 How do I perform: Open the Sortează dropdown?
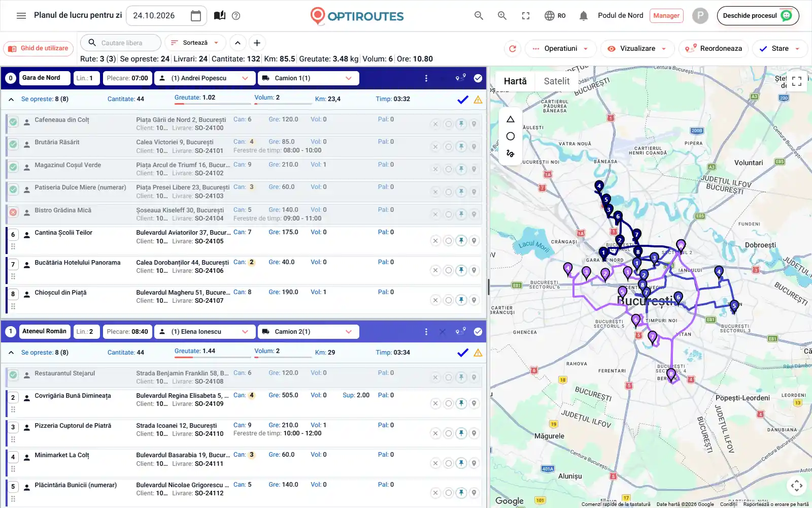[195, 43]
